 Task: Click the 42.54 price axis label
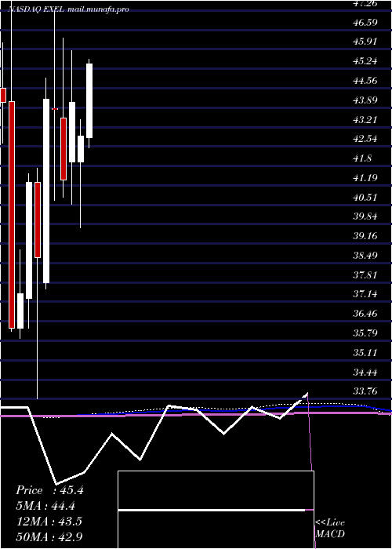coord(365,139)
